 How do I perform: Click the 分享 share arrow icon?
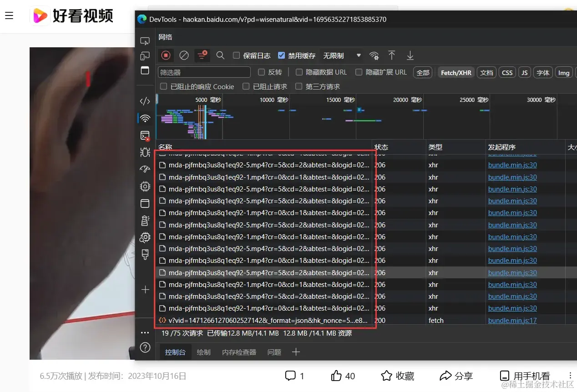click(x=445, y=376)
